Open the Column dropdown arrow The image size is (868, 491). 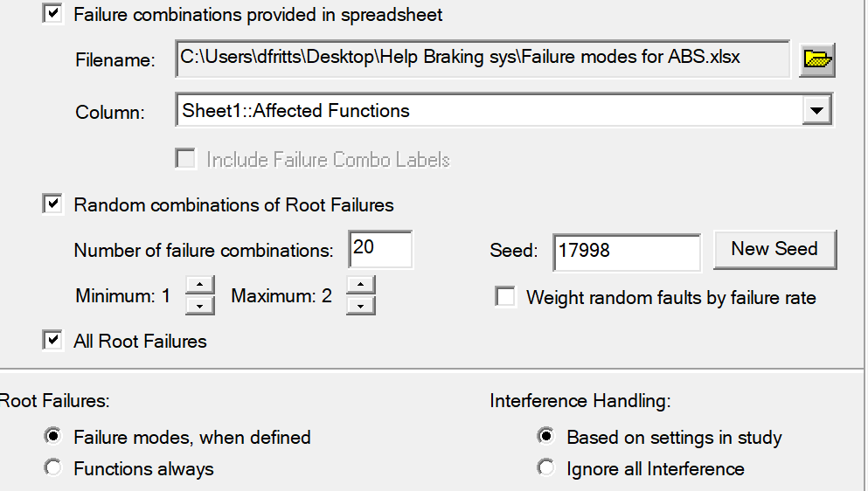point(817,110)
